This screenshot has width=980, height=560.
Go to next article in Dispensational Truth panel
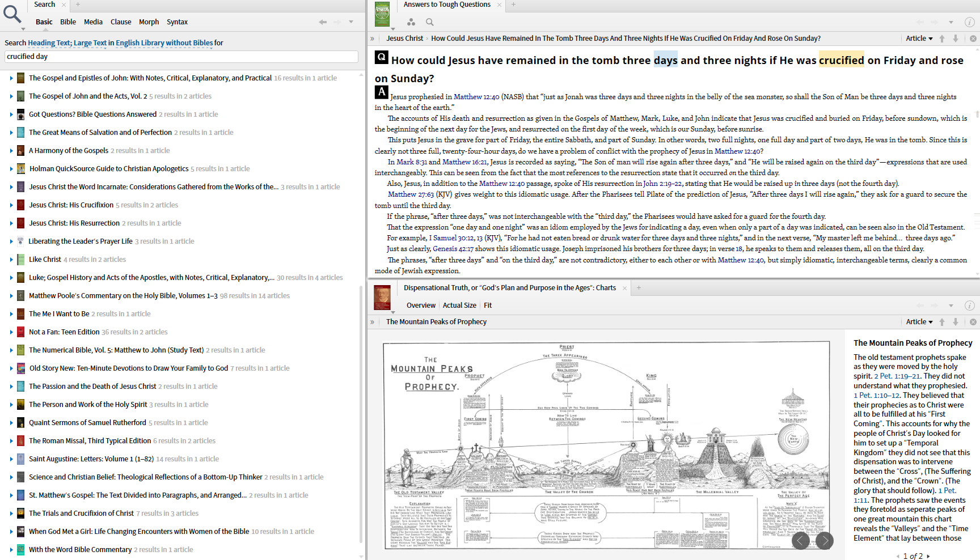pyautogui.click(x=956, y=322)
